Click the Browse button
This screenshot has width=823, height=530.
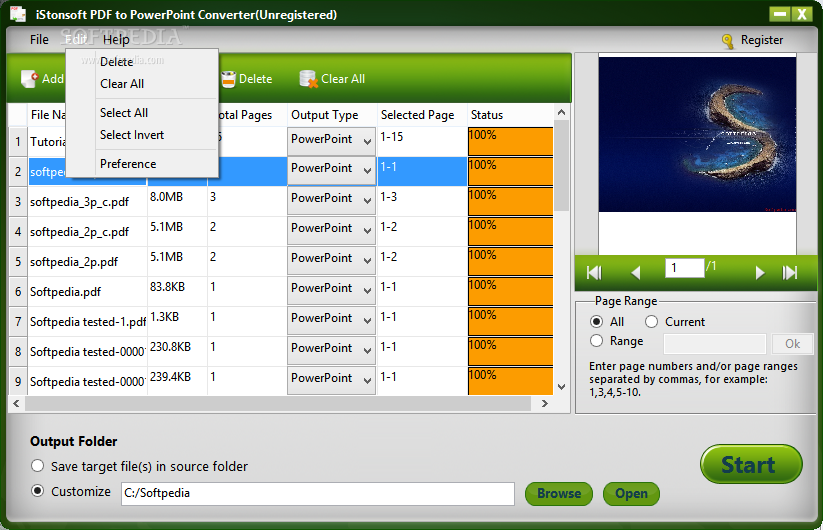(x=558, y=494)
